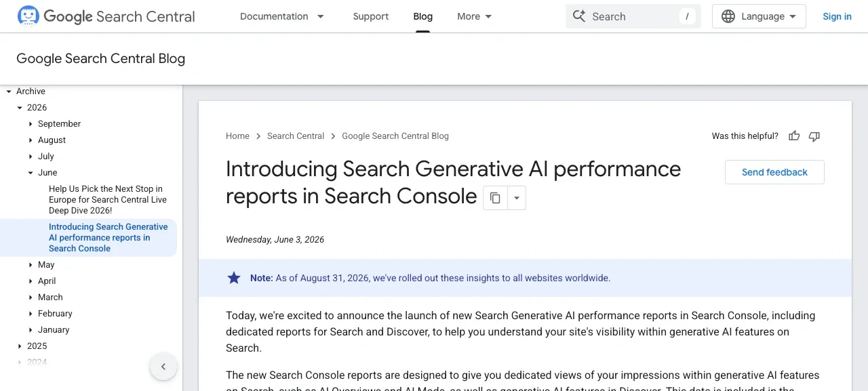Click the Google Search Central header text
This screenshot has height=391, width=868.
coord(119,16)
